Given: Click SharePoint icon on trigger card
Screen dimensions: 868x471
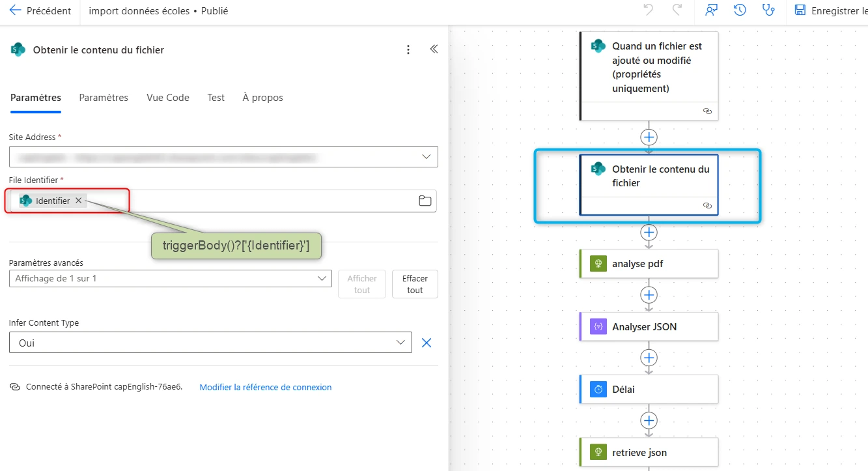Looking at the screenshot, I should pyautogui.click(x=598, y=46).
